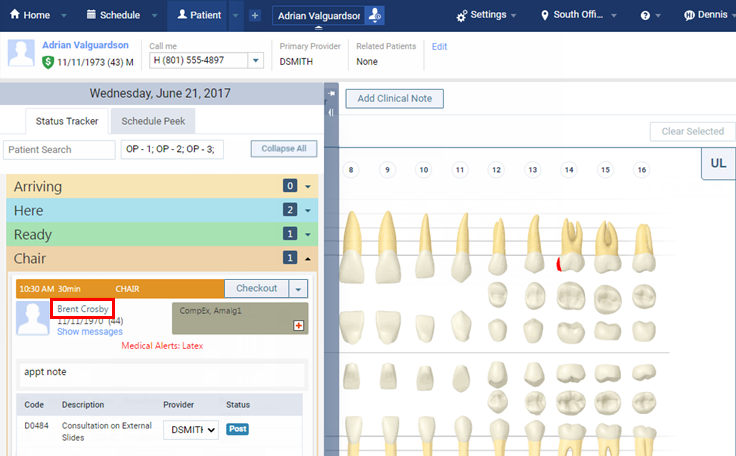Click the UL quadrant tab
Screen dimensions: 736x456
pos(718,163)
